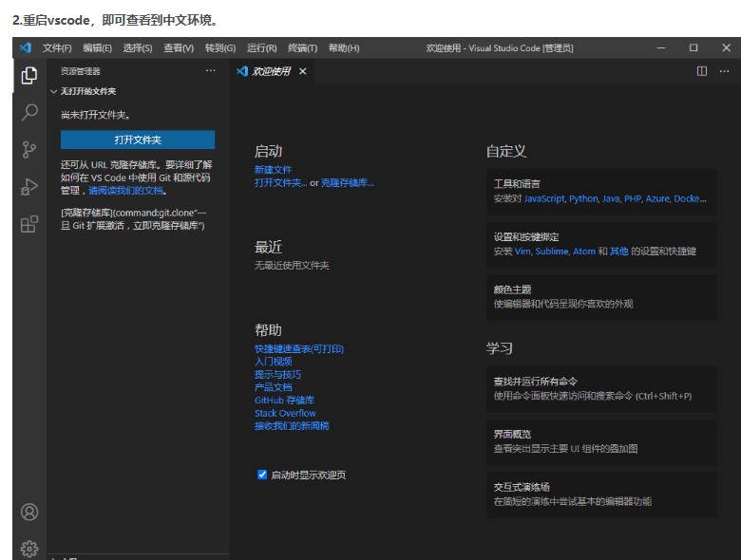Open the 文件(F) menu
The width and height of the screenshot is (741, 560).
57,48
